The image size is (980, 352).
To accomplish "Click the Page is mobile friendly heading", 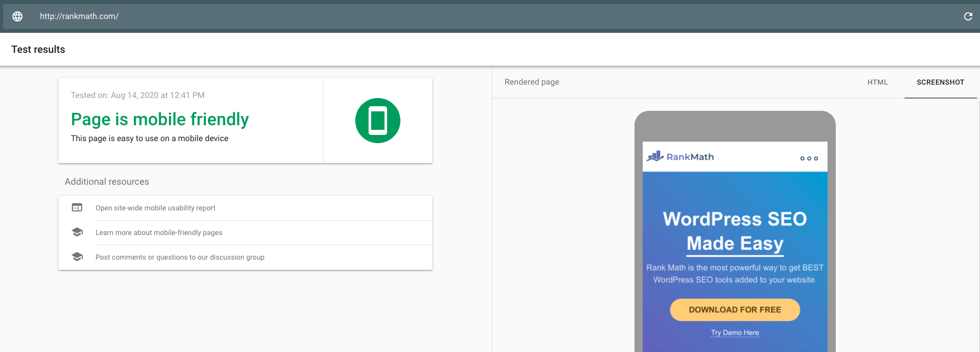I will [x=160, y=119].
